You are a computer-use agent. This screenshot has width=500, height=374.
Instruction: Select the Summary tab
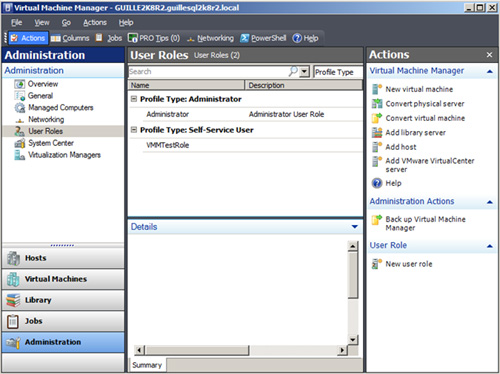pyautogui.click(x=147, y=365)
